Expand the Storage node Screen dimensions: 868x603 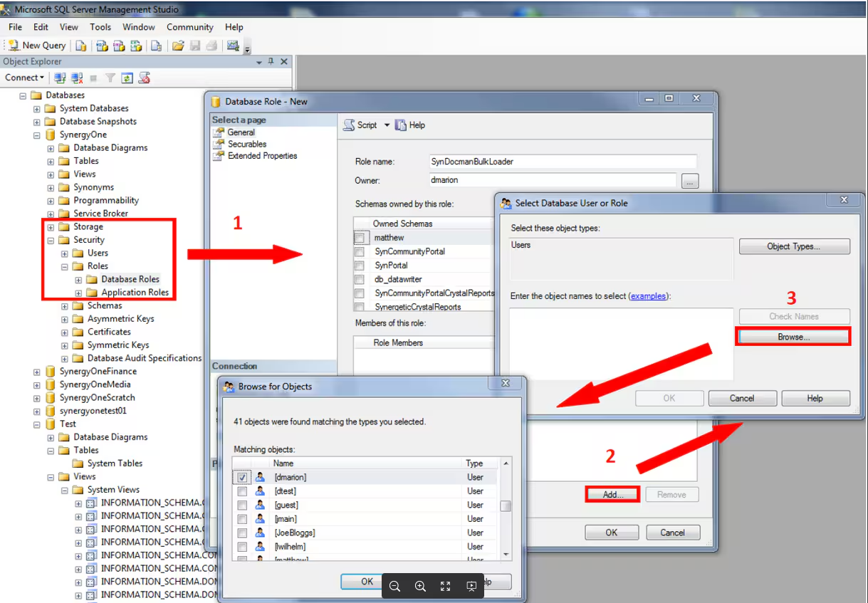coord(51,227)
